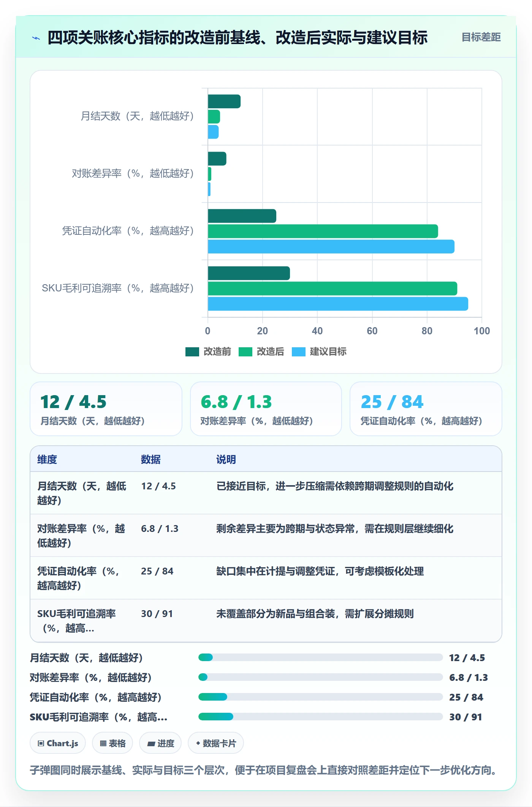Viewport: 532px width, 807px height.
Task: Click footer text about 子弹图
Action: point(263,770)
